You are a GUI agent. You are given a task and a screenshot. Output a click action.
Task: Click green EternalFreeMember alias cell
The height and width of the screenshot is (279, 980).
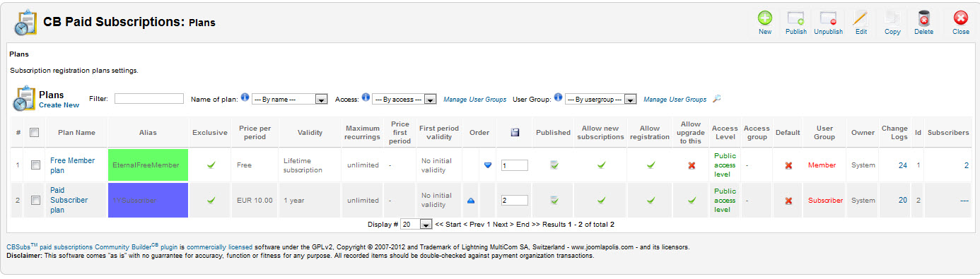pyautogui.click(x=147, y=165)
